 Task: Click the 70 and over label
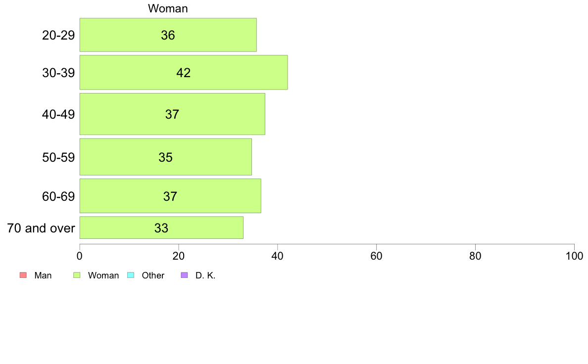tap(41, 228)
